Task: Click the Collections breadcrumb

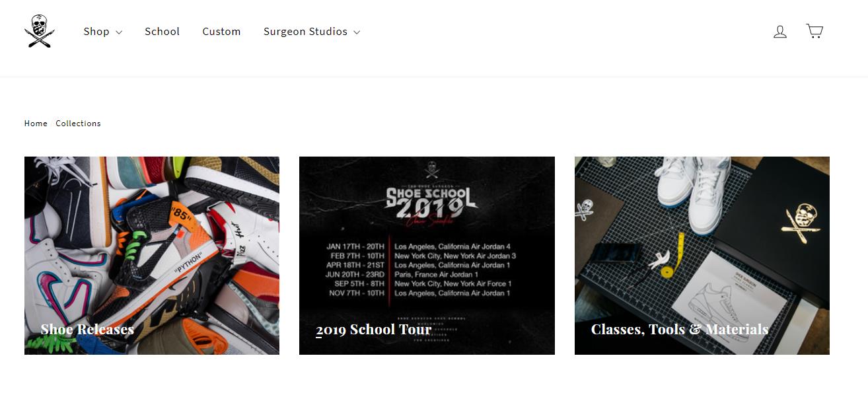Action: tap(78, 124)
